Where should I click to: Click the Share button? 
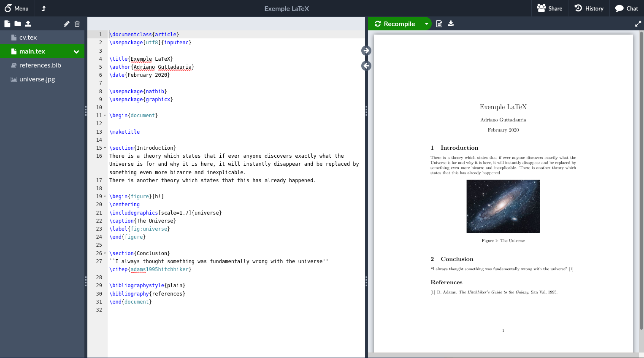pos(549,8)
